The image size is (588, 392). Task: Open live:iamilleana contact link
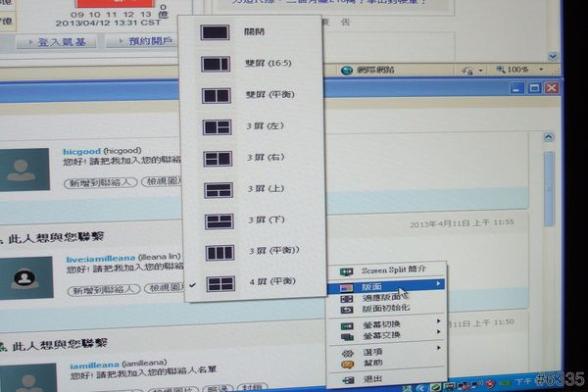(x=101, y=259)
